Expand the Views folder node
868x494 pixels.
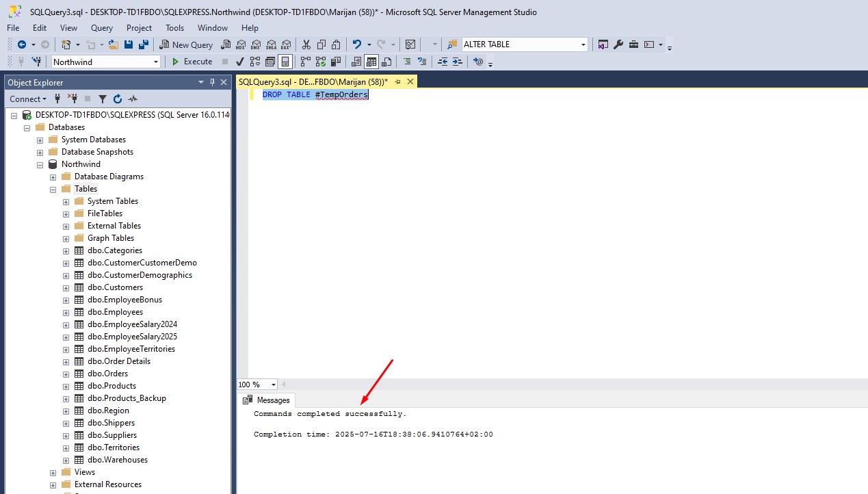tap(53, 472)
